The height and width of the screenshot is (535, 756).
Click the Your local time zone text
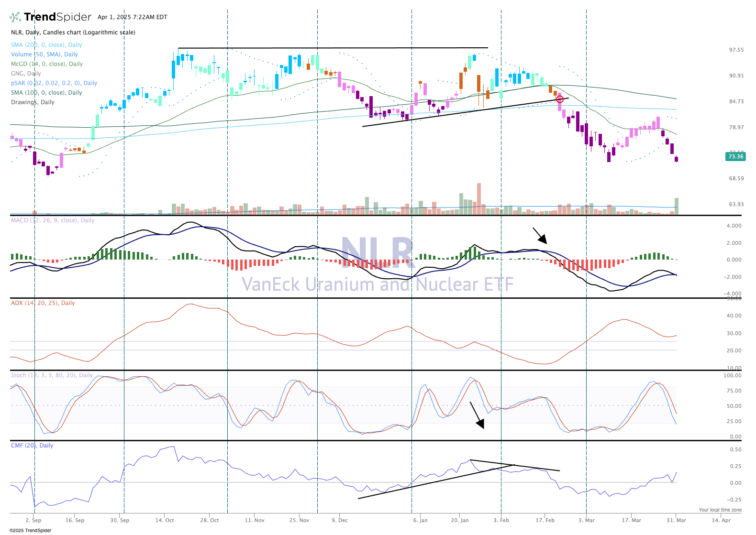coord(720,510)
